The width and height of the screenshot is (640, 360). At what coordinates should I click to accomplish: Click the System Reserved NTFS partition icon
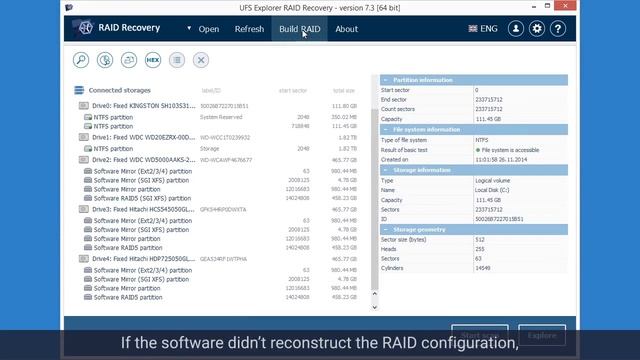point(88,117)
